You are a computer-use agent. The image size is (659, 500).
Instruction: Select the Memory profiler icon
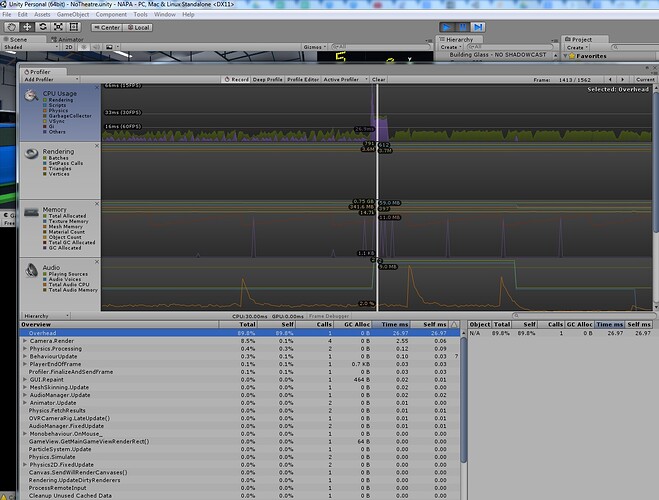coord(32,212)
